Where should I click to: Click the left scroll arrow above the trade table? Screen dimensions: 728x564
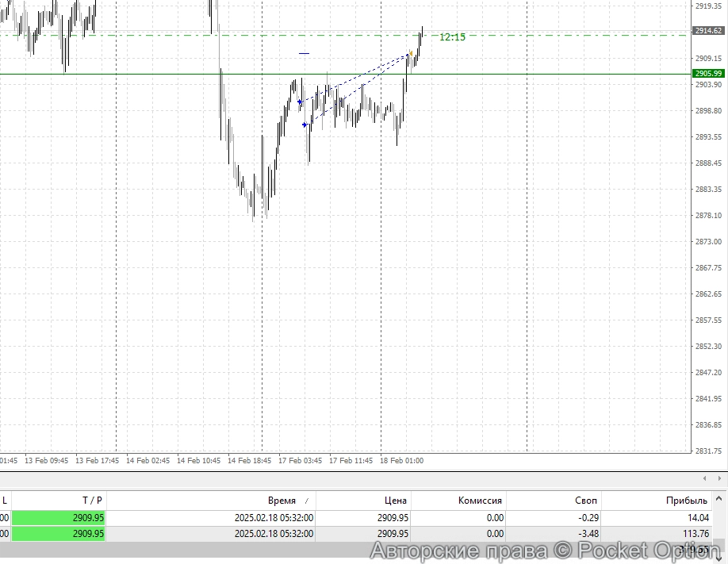[x=704, y=478]
